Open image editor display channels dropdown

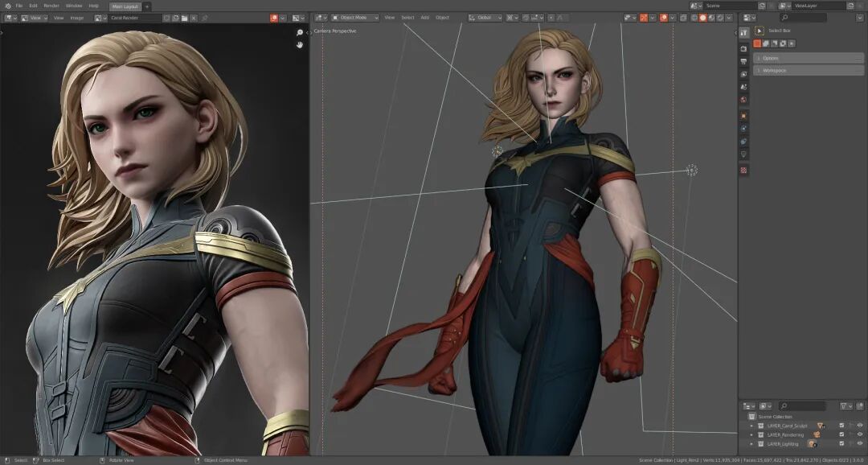[300, 18]
